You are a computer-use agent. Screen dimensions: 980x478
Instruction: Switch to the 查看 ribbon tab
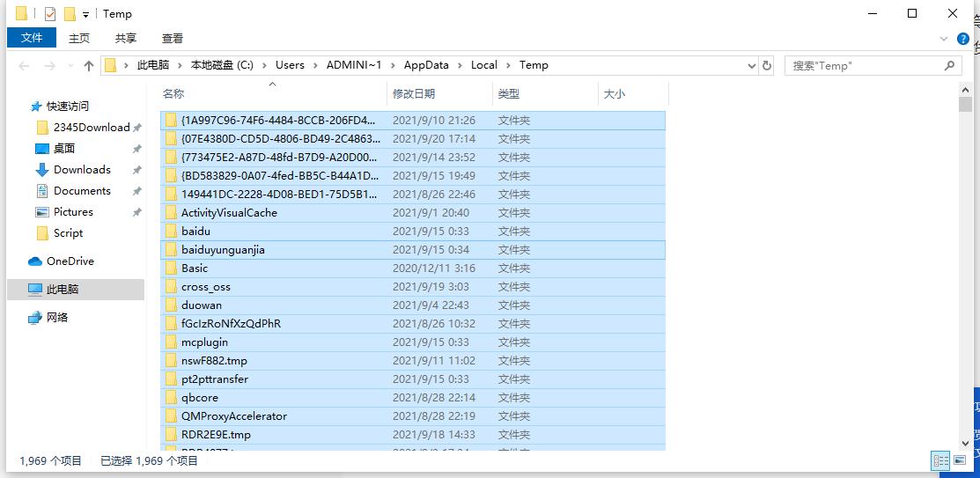173,38
